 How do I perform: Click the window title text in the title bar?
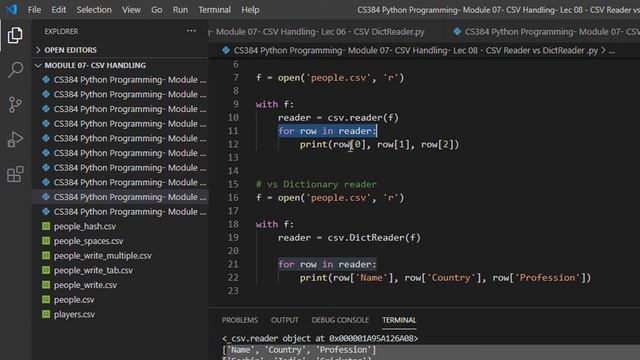(498, 9)
